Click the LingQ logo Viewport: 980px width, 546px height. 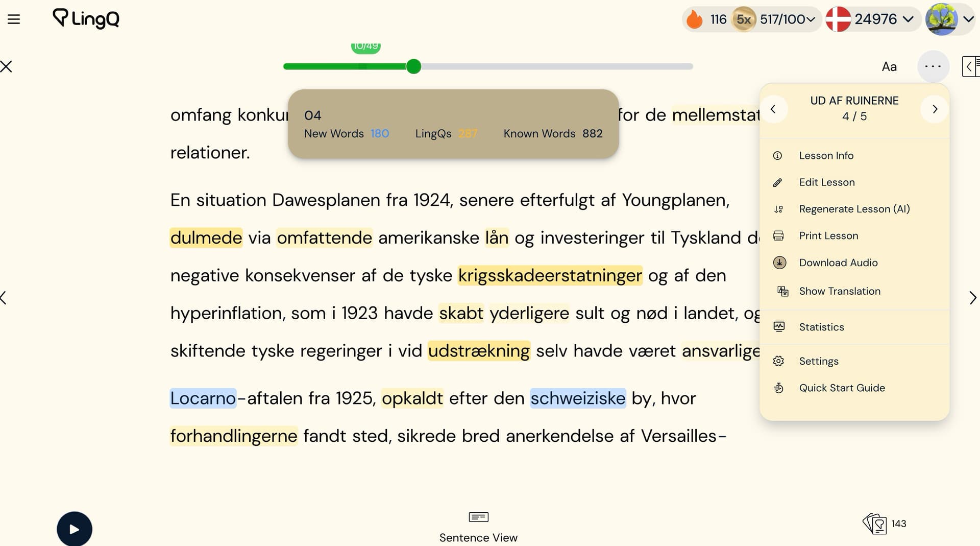86,19
